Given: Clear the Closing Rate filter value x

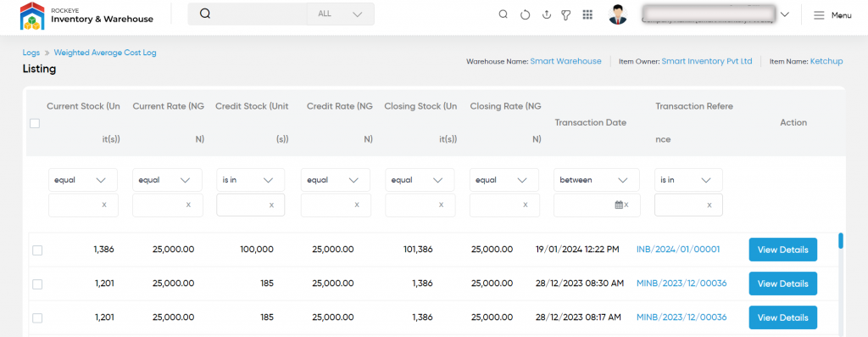Looking at the screenshot, I should click(525, 205).
